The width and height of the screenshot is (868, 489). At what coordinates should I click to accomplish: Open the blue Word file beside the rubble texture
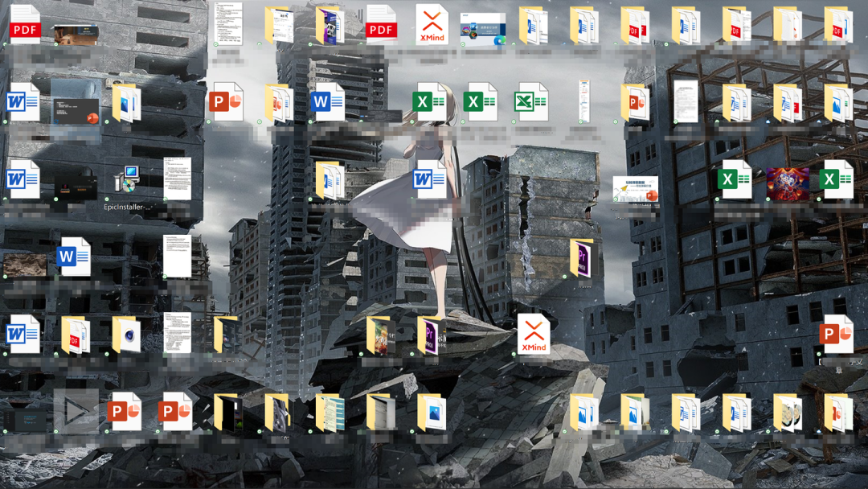(74, 257)
